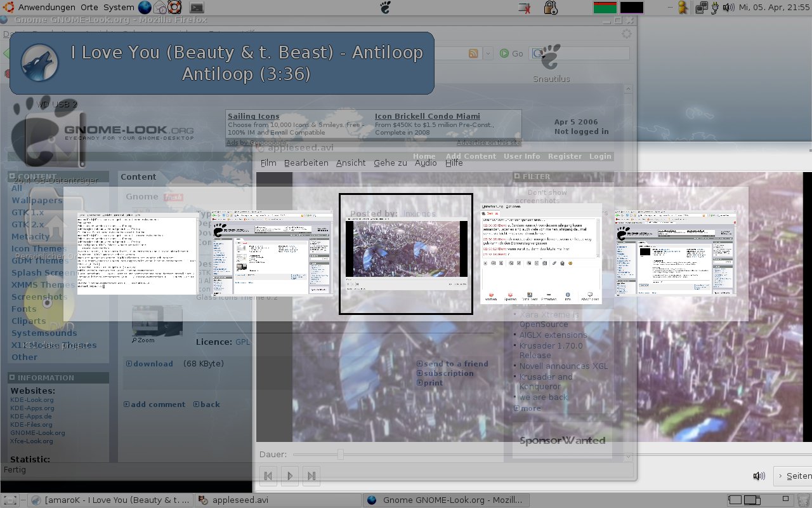Screen dimensions: 812x508
Task: Select the second workspace in workspace switcher
Action: click(752, 500)
